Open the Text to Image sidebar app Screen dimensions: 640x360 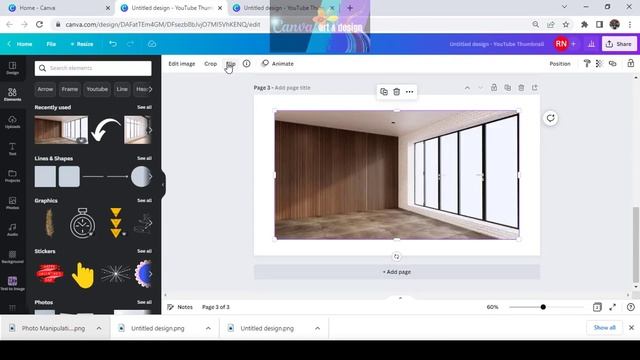(x=12, y=283)
